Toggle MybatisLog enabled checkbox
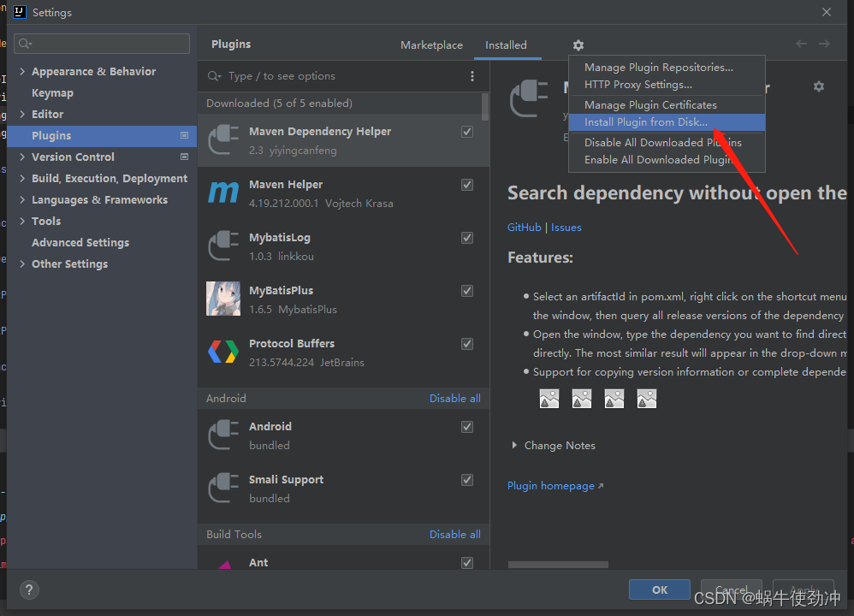The image size is (854, 616). [467, 238]
